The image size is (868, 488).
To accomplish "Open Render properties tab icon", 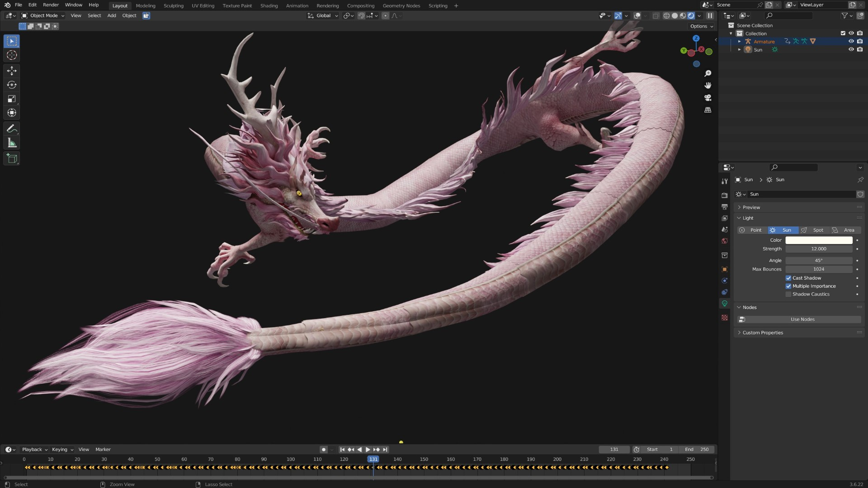I will [x=725, y=195].
